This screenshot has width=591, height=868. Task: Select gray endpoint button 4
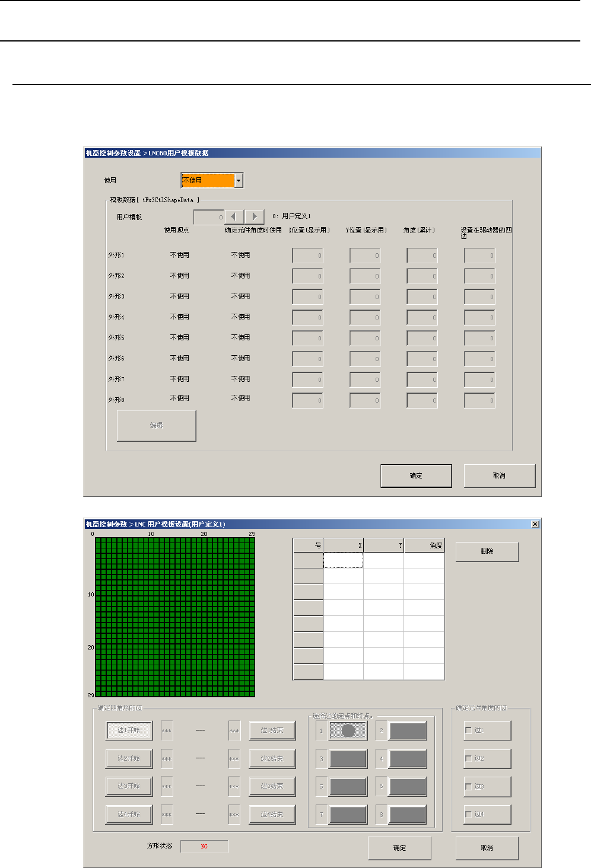click(x=408, y=759)
